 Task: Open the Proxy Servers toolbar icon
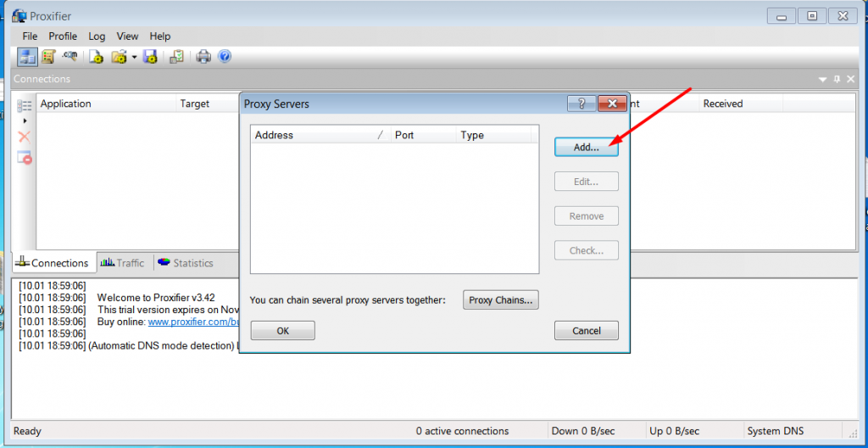[x=27, y=56]
